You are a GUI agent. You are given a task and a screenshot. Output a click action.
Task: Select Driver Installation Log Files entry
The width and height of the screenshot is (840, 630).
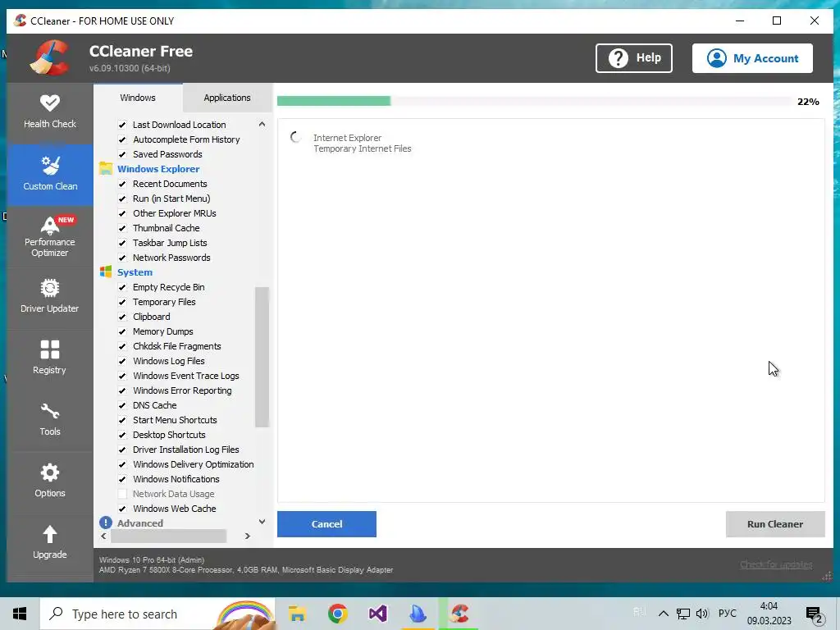click(x=186, y=450)
